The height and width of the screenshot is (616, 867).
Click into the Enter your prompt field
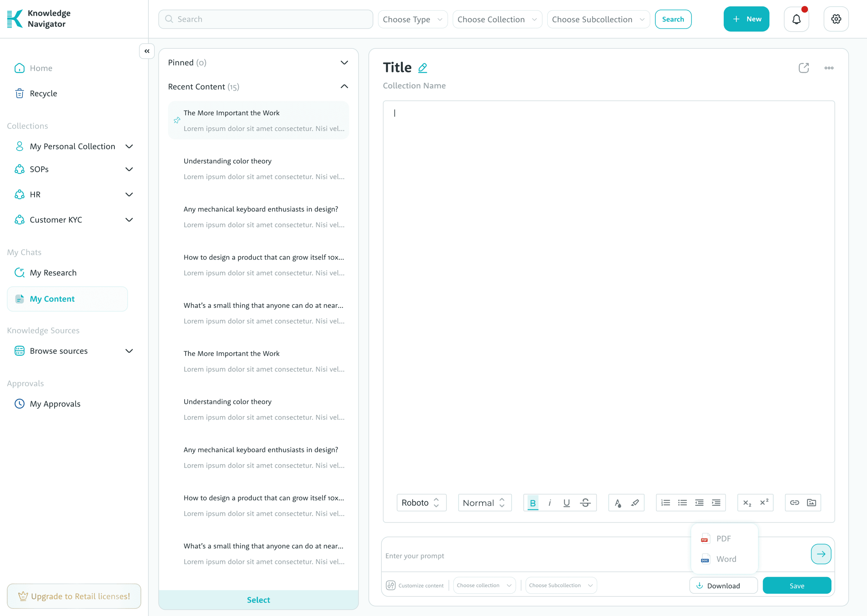[531, 556]
